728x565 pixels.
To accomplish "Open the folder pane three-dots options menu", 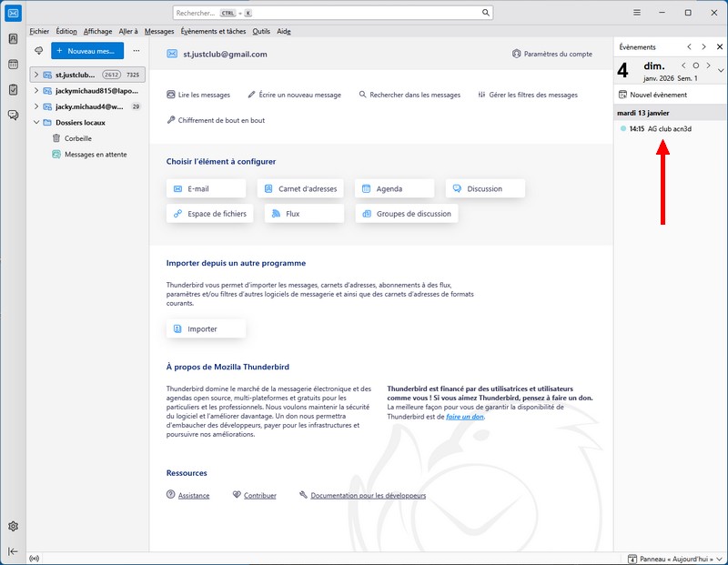I will (136, 51).
